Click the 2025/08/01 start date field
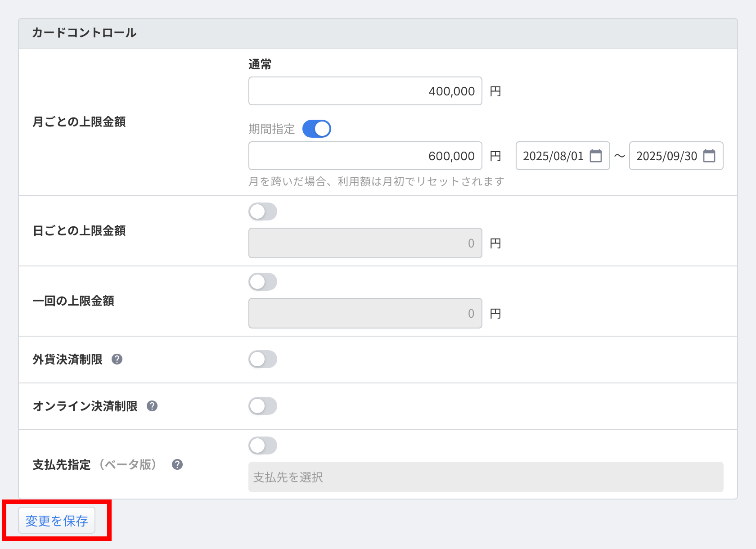Viewport: 756px width, 549px height. 553,156
